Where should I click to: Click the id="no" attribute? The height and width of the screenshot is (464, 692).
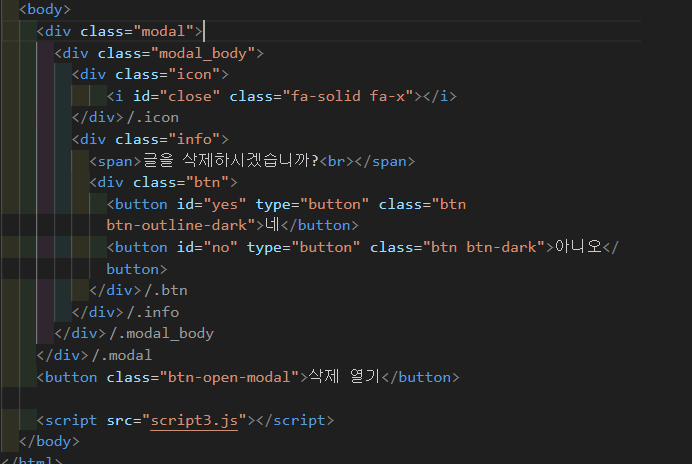pos(207,247)
